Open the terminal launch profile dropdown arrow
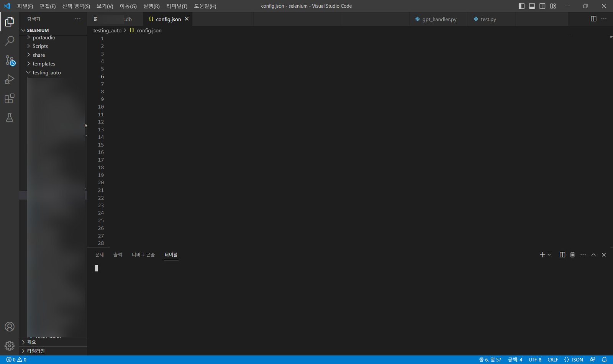613x364 pixels. pos(549,255)
